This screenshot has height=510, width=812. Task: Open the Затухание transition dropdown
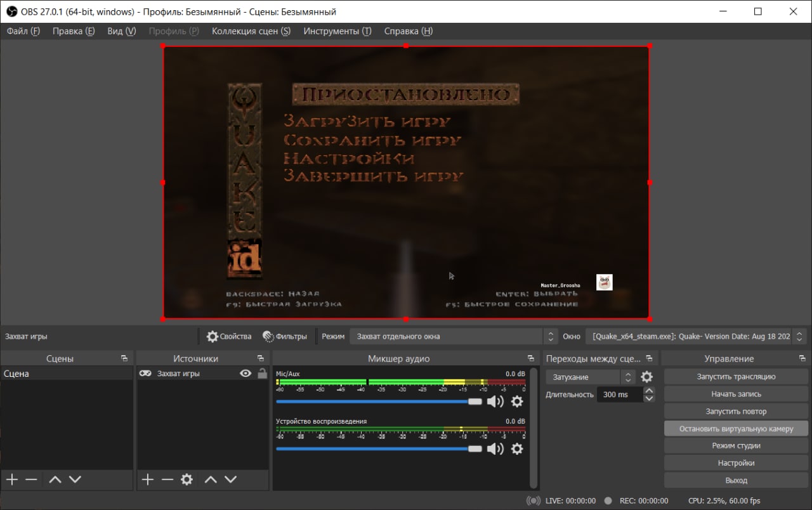tap(590, 377)
